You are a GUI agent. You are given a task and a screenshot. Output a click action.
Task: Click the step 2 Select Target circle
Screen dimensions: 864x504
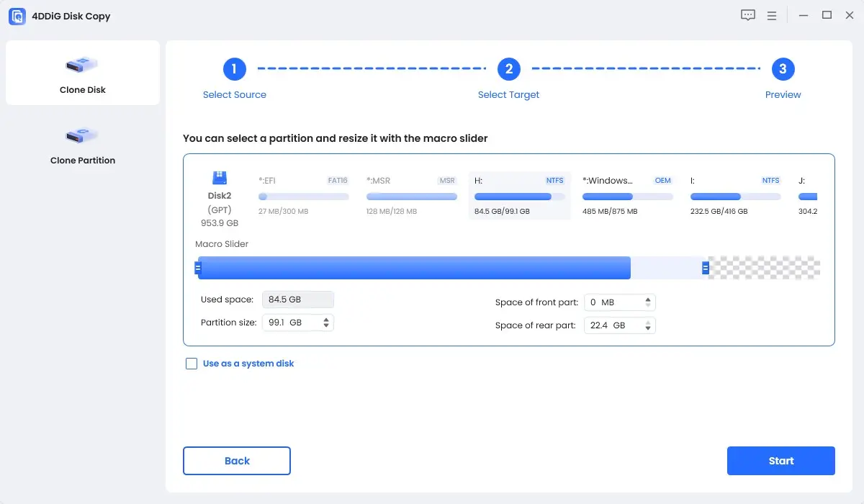pyautogui.click(x=508, y=69)
